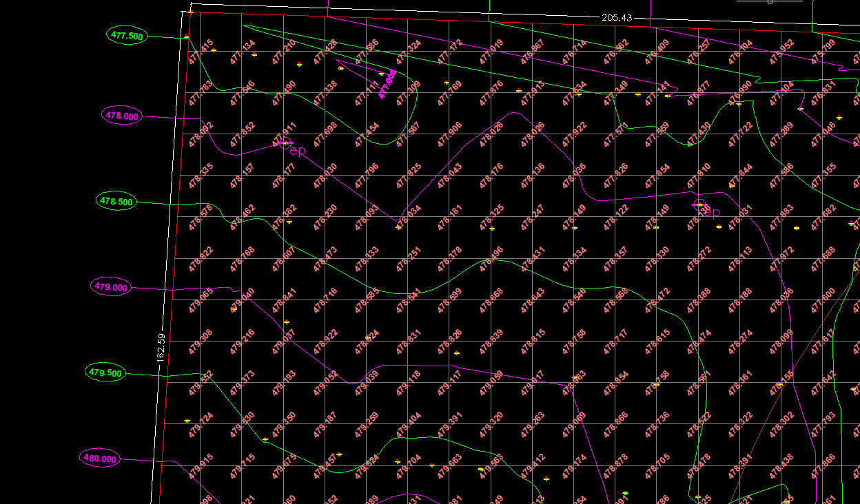Click spot elevation 477.430
The width and height of the screenshot is (860, 504).
tap(699, 135)
